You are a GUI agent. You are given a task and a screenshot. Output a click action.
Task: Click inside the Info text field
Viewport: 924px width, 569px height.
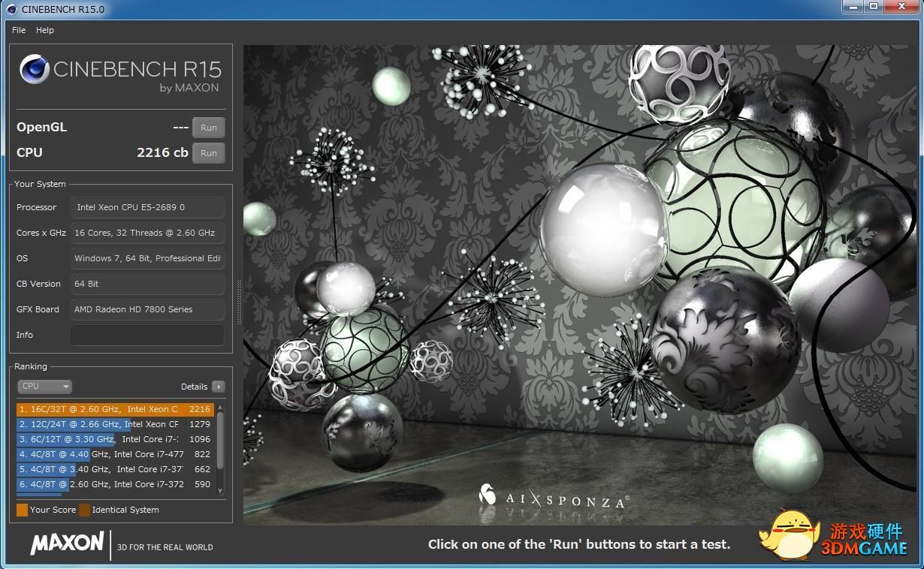pyautogui.click(x=147, y=335)
